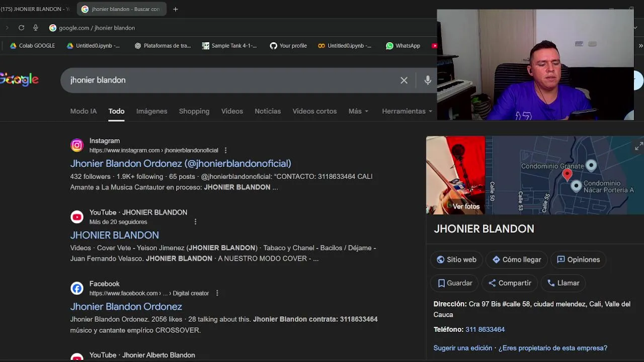644x362 pixels.
Task: Open second Untitled0.ipynb Colab bookmark
Action: (345, 46)
